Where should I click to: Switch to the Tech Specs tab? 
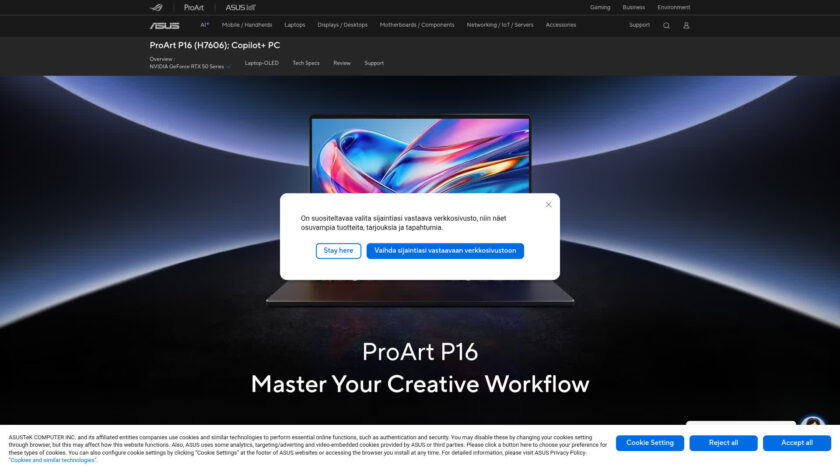pos(306,63)
